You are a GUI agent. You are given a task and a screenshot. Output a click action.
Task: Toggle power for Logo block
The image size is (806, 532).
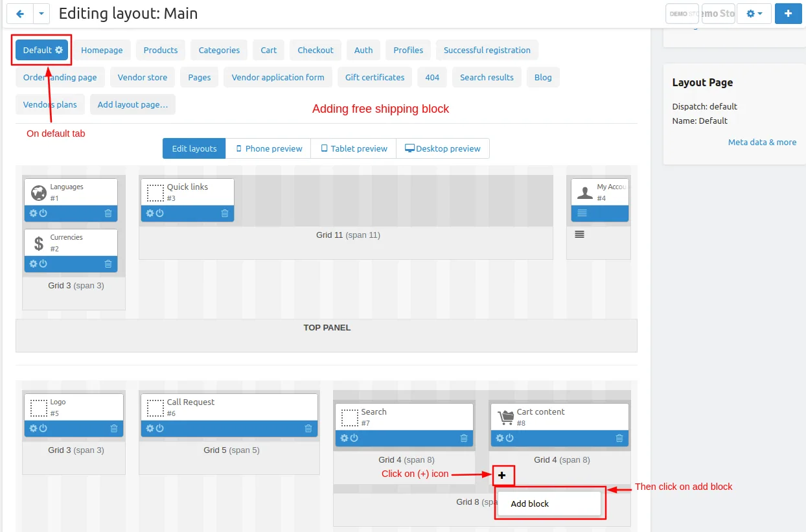(x=43, y=428)
